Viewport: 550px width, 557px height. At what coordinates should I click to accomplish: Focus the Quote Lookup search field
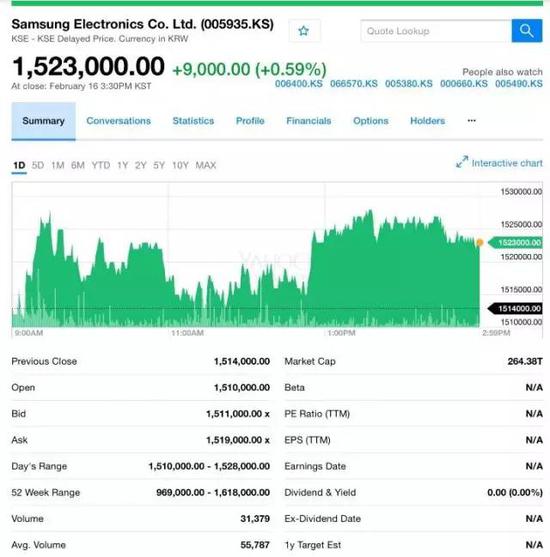pyautogui.click(x=436, y=31)
